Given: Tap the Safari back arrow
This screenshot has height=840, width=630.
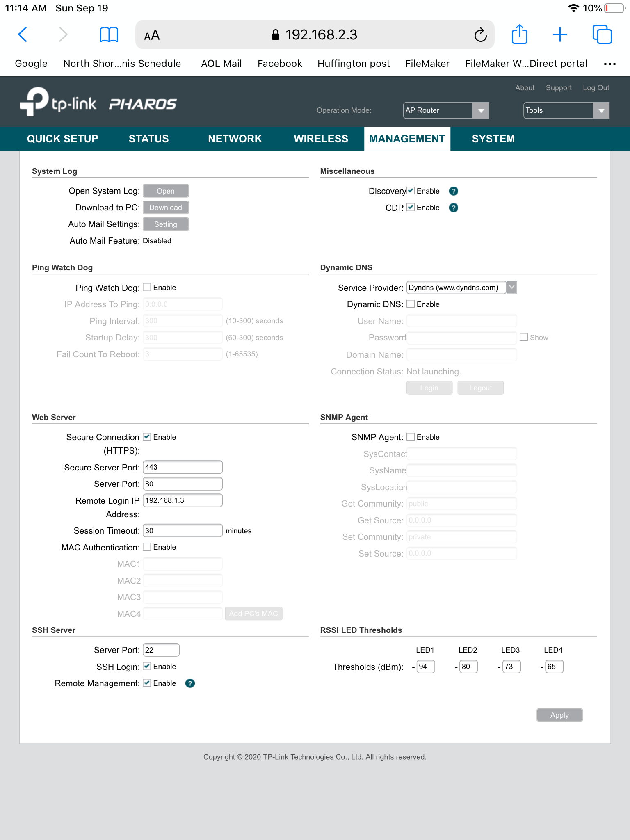Looking at the screenshot, I should click(x=23, y=34).
